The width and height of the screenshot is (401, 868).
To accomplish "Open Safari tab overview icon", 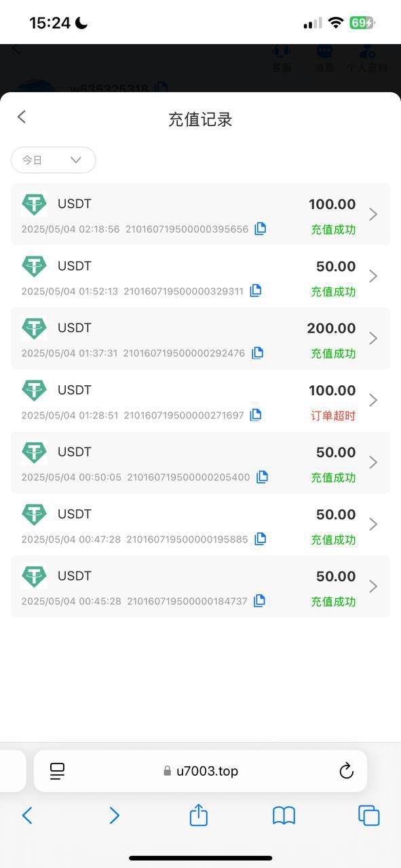I will point(368,816).
